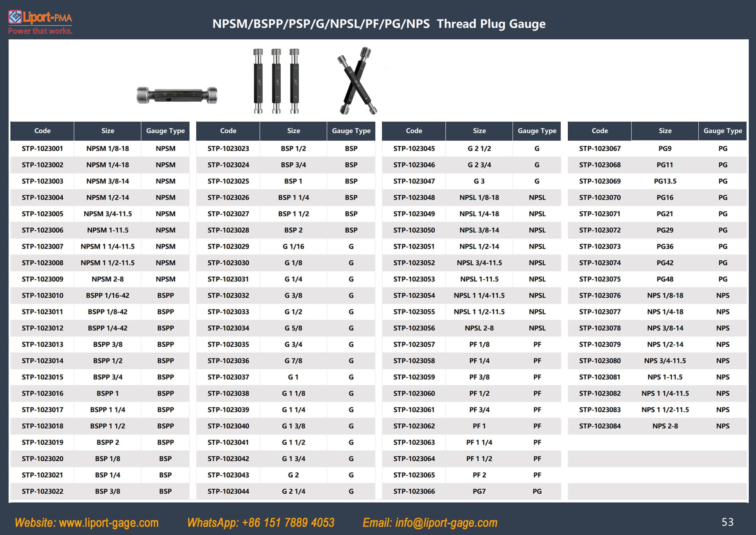
Task: Select size cell G 2 1/4
Action: coord(293,491)
